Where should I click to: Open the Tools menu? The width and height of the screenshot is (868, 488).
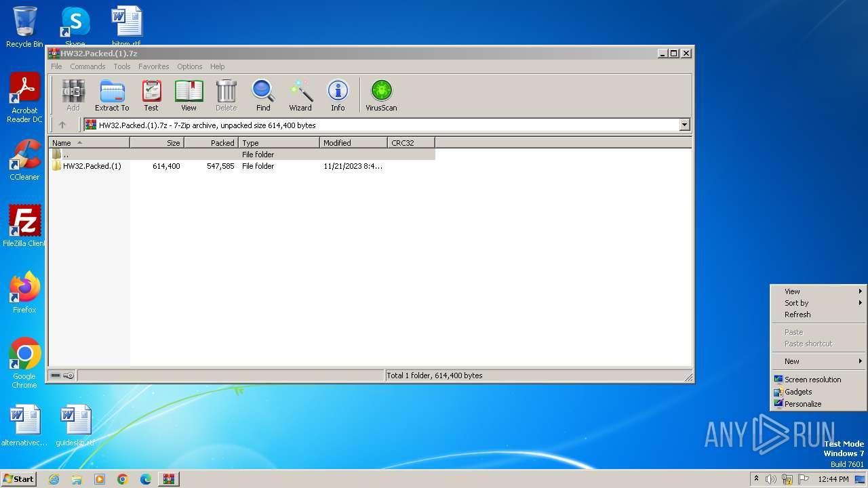(122, 66)
